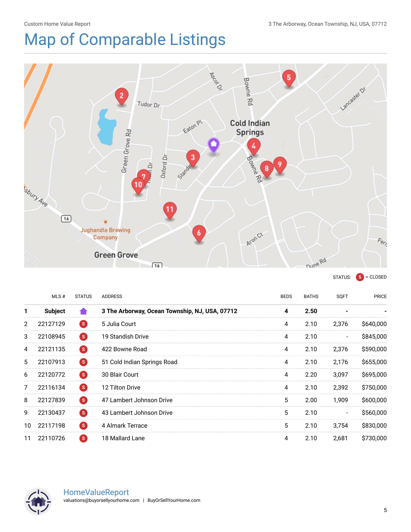This screenshot has width=411, height=532.
Task: Click map marker number 5
Action: pos(289,78)
